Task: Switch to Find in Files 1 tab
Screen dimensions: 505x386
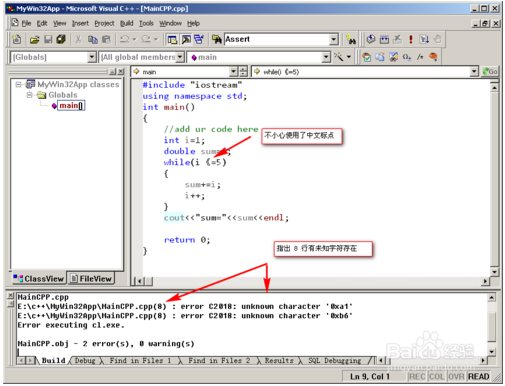Action: [140, 360]
